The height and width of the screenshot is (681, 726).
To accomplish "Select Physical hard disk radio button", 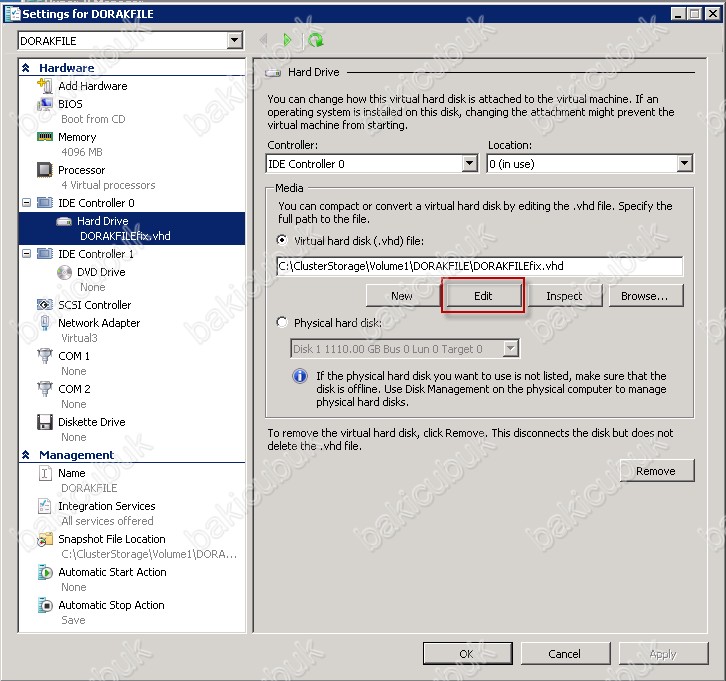I will coord(283,323).
